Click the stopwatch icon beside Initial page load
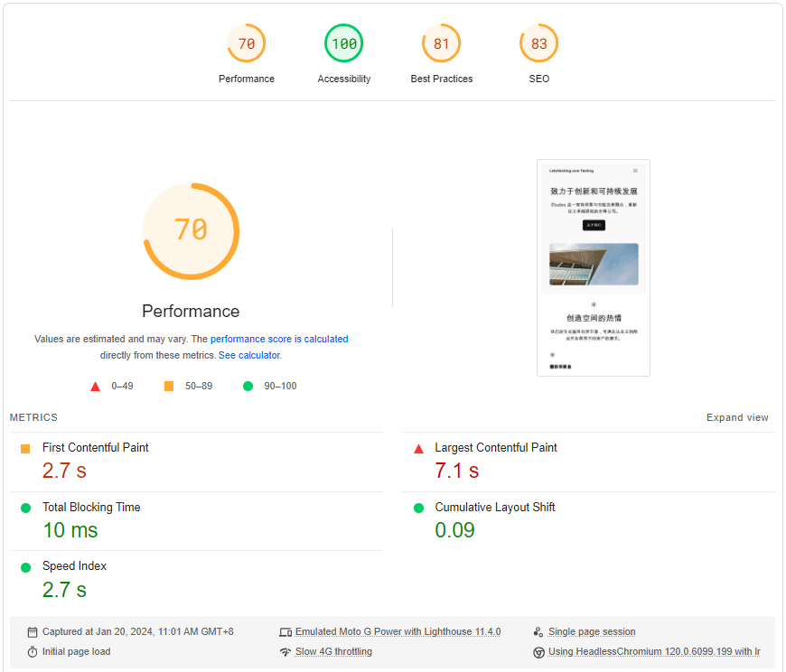This screenshot has height=672, width=786. click(x=33, y=652)
